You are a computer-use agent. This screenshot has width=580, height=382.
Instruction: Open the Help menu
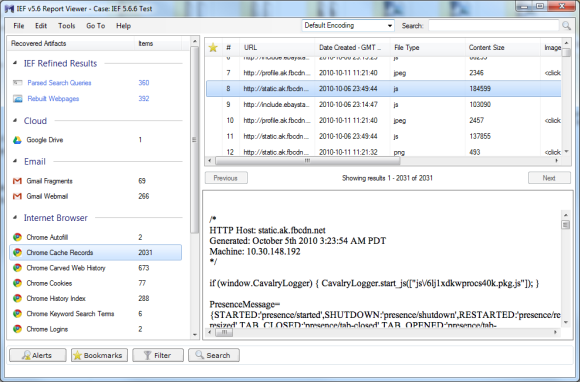(x=124, y=26)
